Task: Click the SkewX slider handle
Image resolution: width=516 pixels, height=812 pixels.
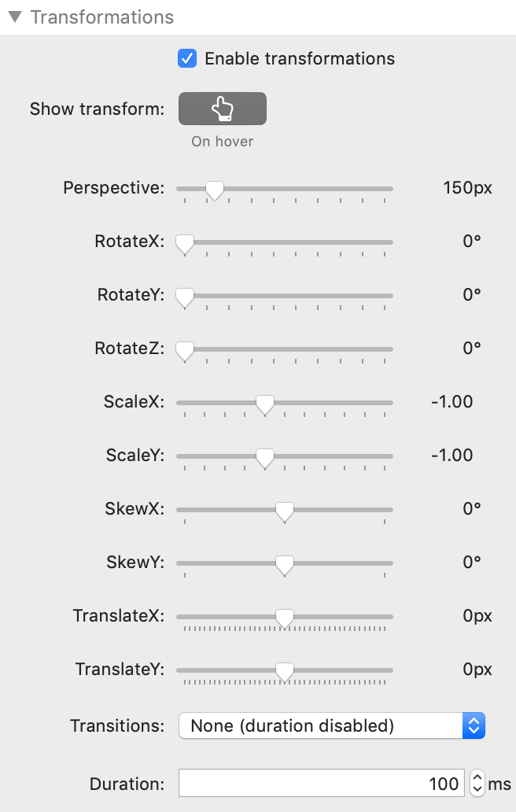Action: point(285,511)
